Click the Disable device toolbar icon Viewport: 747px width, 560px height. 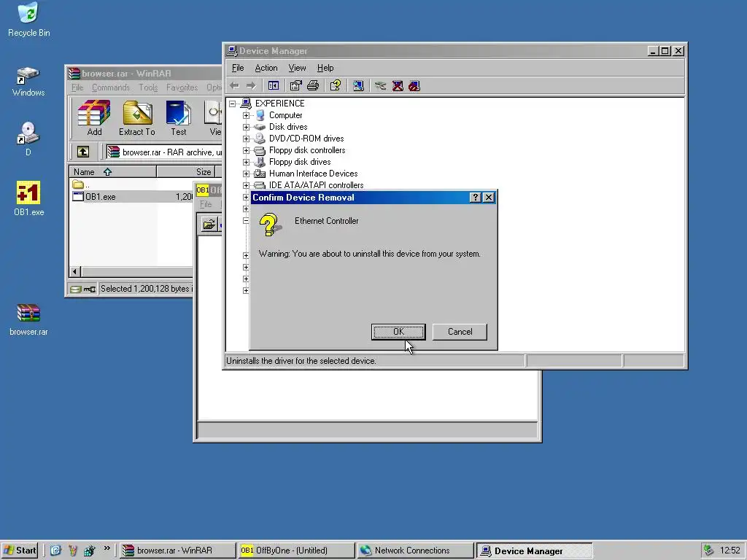(x=414, y=86)
